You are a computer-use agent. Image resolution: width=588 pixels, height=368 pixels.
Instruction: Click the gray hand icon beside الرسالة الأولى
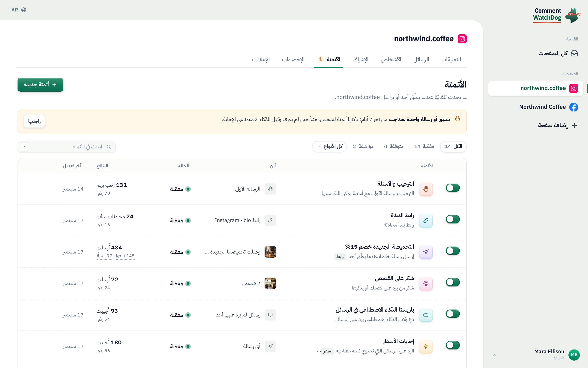(x=270, y=189)
